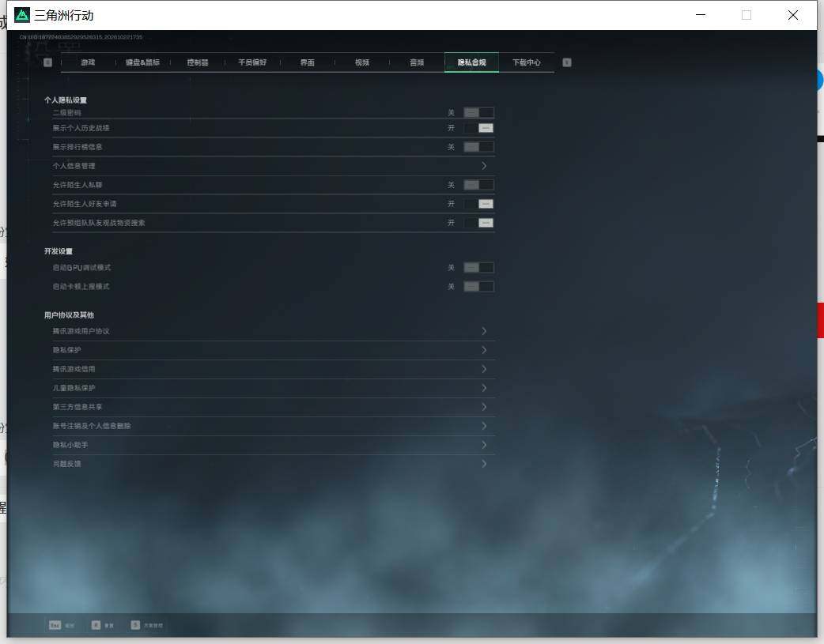Click the Esc back button at the bottom
The height and width of the screenshot is (644, 824).
coord(62,625)
